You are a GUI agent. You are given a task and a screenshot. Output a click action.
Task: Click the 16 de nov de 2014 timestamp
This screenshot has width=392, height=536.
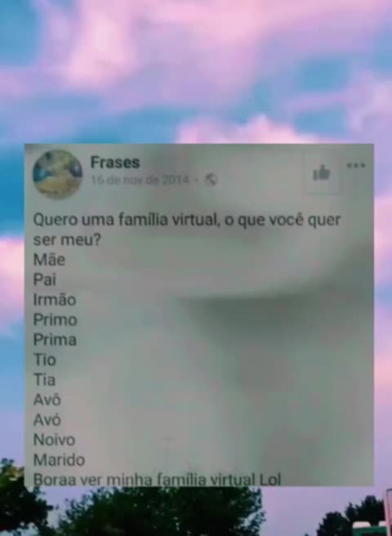140,180
